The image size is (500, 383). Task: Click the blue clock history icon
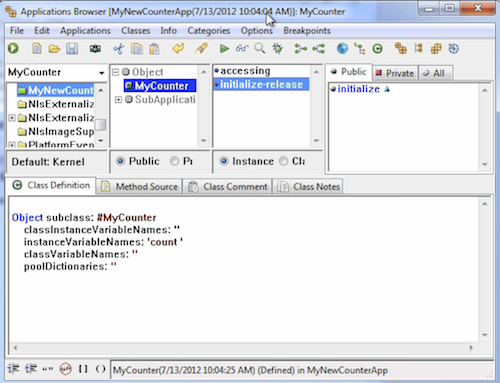pyautogui.click(x=454, y=49)
